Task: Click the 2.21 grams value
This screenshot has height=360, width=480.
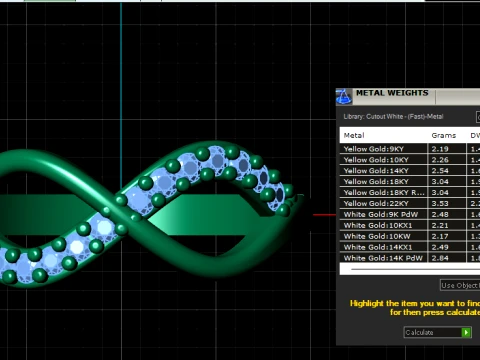Action: (x=440, y=225)
